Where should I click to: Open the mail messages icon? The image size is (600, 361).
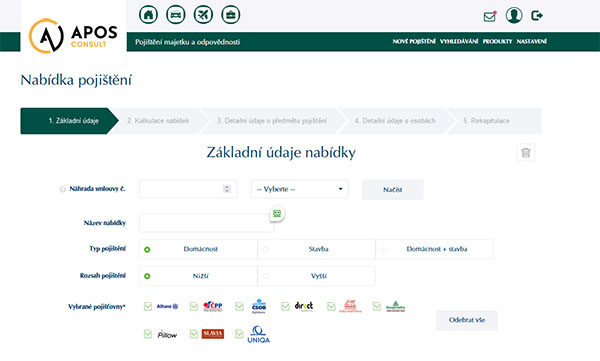[x=490, y=16]
